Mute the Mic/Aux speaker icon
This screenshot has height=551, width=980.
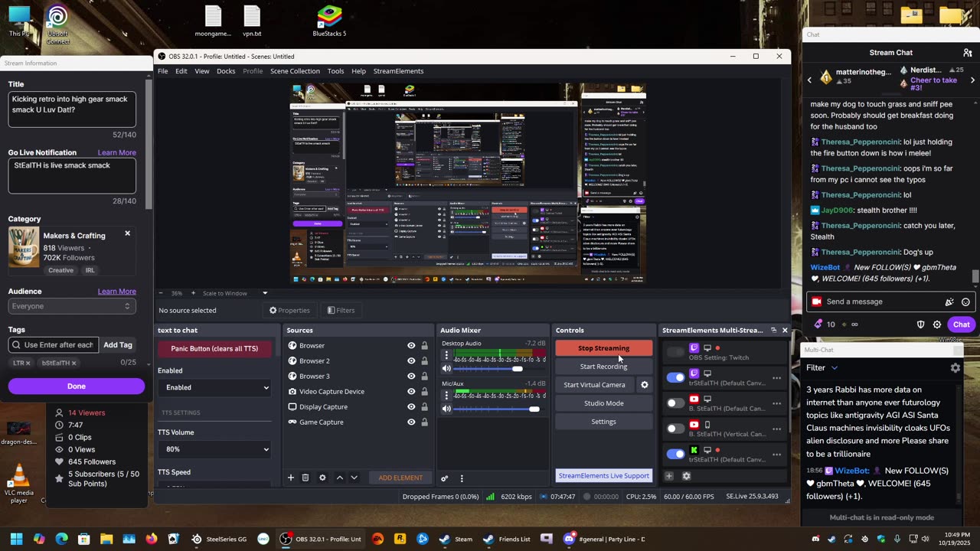[x=446, y=409]
